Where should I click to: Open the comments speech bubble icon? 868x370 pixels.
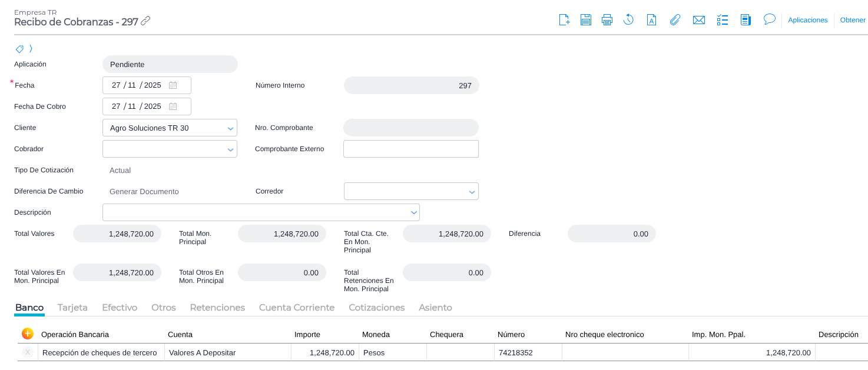pyautogui.click(x=769, y=19)
